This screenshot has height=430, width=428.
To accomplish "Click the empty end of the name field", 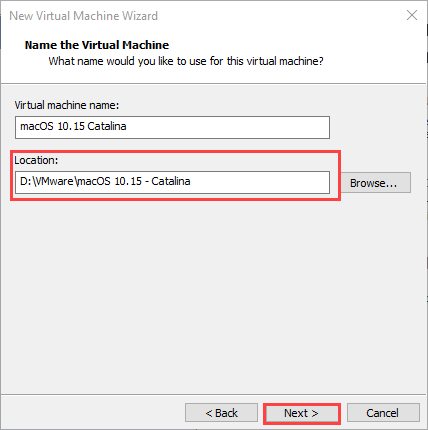I will 228,127.
